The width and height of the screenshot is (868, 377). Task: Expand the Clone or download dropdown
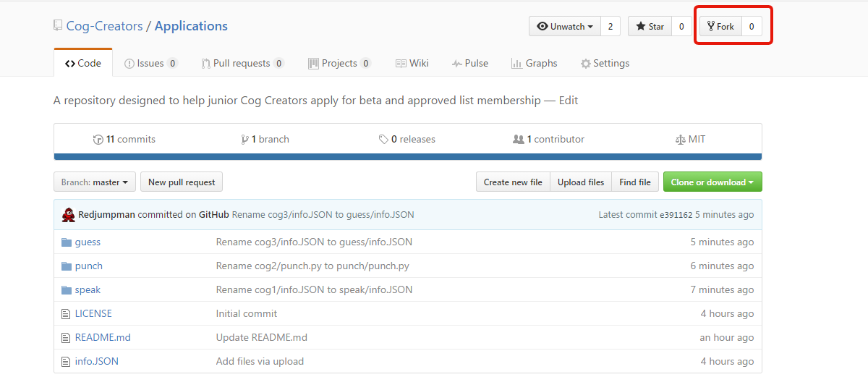[712, 182]
